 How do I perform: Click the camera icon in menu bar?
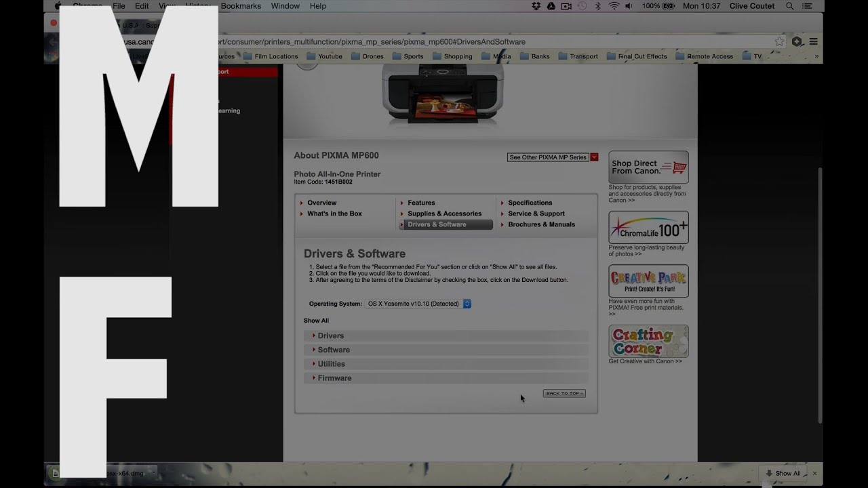(x=566, y=6)
